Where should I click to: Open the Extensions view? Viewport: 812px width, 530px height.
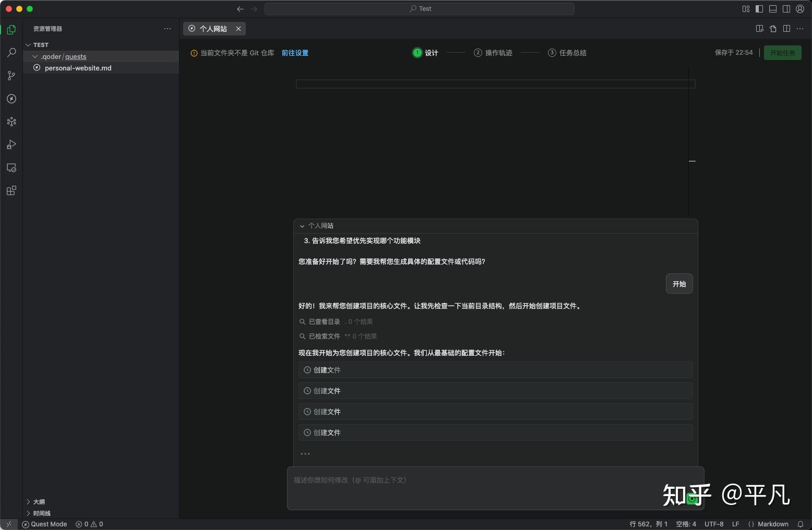click(x=11, y=190)
